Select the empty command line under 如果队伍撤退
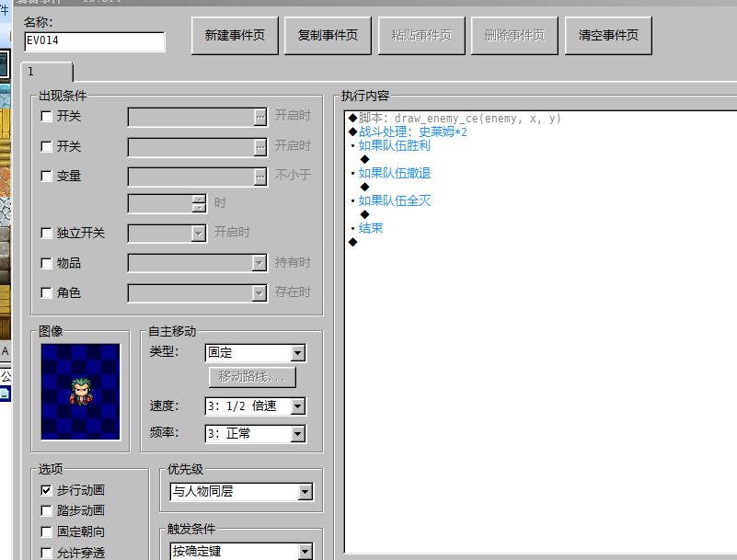Image resolution: width=737 pixels, height=560 pixels. [364, 187]
